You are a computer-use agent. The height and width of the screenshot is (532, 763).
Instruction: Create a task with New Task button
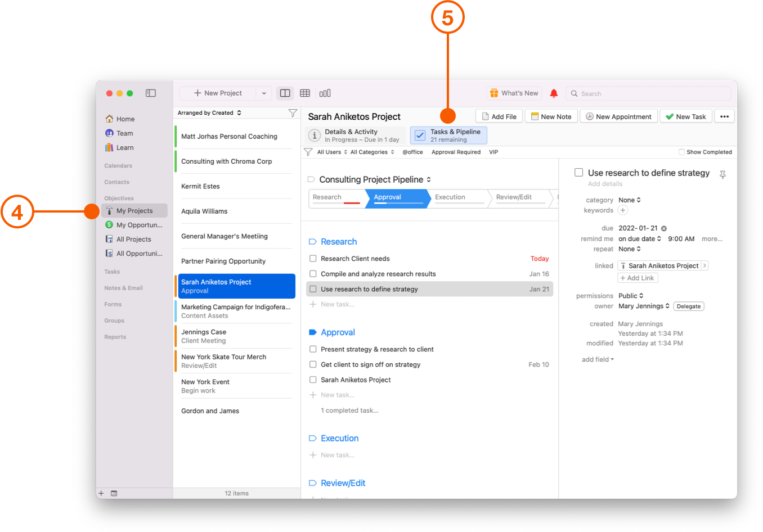(x=686, y=116)
